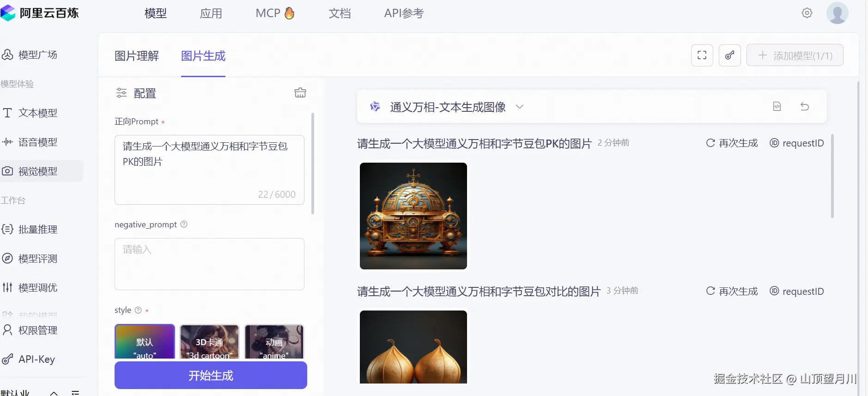Click the sidebar collapse icon at bottom
868x396 pixels.
[75, 393]
